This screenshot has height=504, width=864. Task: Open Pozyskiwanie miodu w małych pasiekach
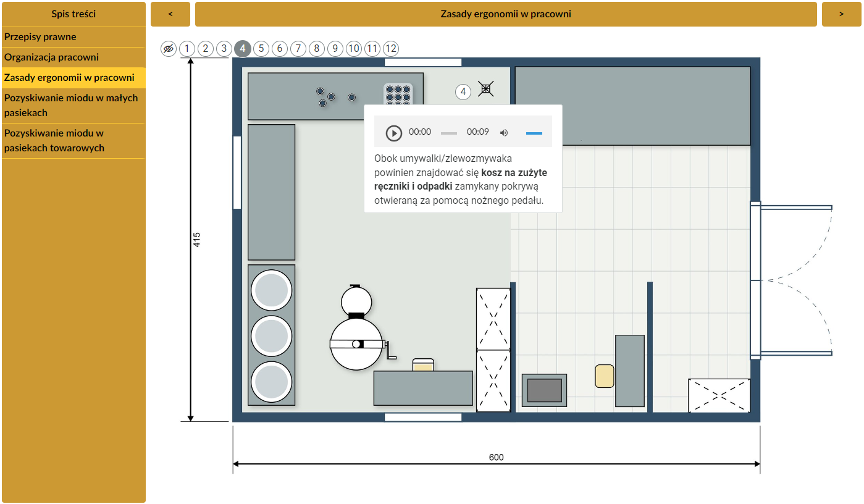pos(71,105)
